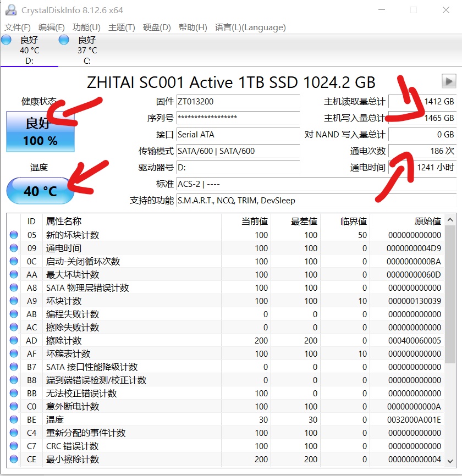Click the blue icon beside 温度 attribute
Viewport: 462px width, 476px height.
click(x=14, y=419)
